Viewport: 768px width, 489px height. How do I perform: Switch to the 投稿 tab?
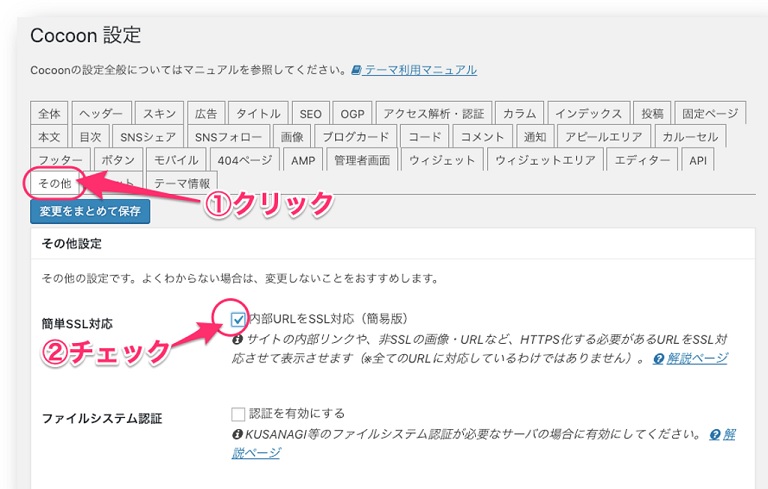pos(652,114)
